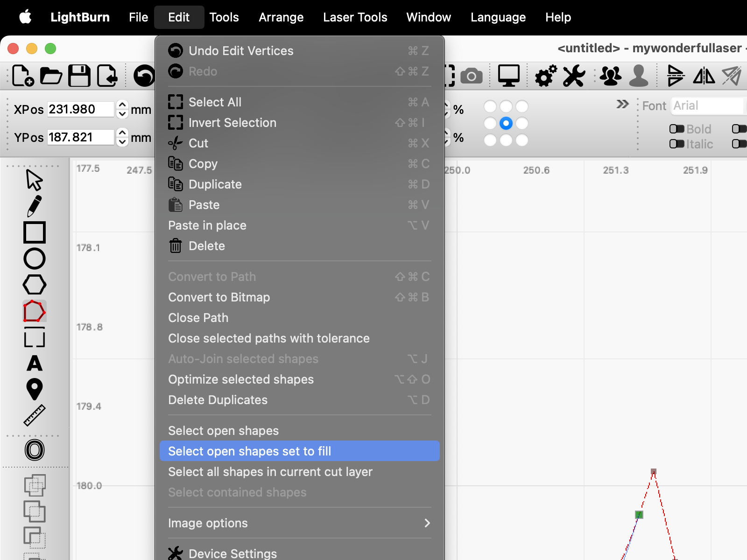Select the Offset Shapes tool
The image size is (747, 560).
click(34, 449)
